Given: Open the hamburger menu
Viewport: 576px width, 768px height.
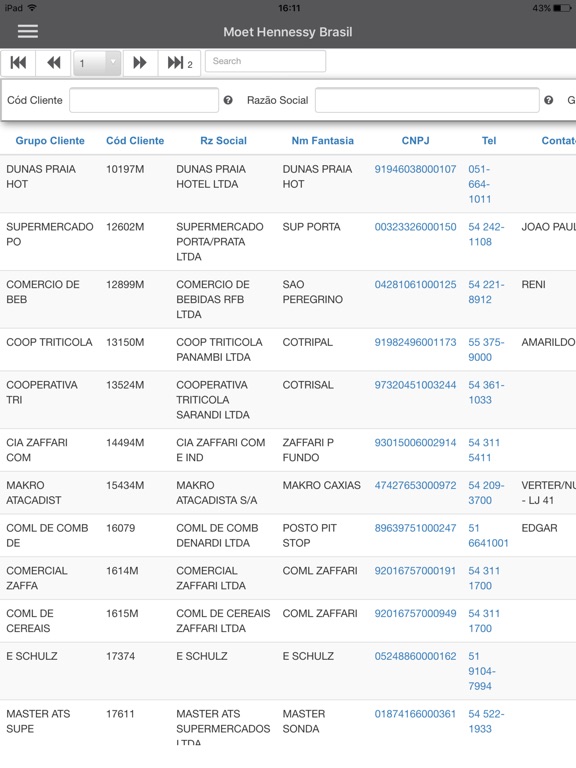Looking at the screenshot, I should 28,31.
